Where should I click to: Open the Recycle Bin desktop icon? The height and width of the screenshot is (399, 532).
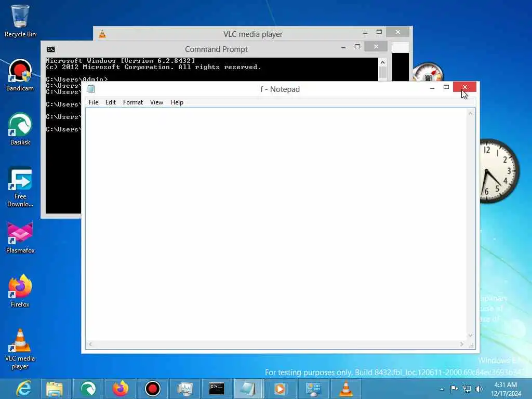point(20,21)
